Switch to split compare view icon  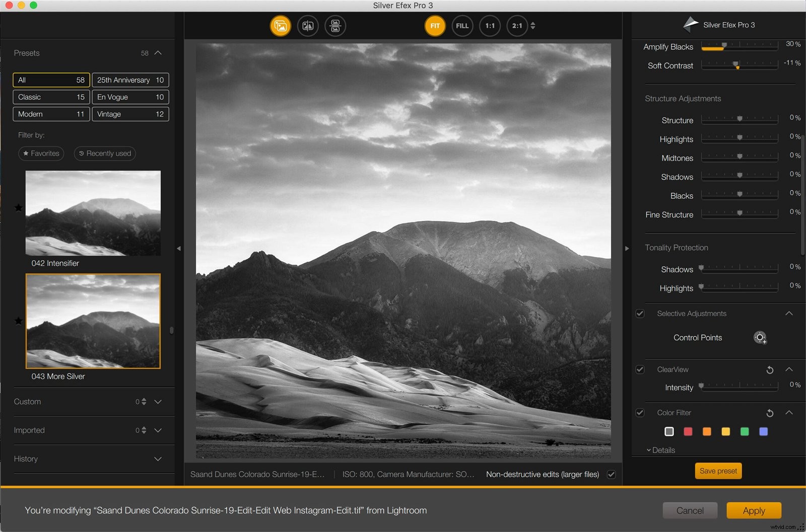308,26
